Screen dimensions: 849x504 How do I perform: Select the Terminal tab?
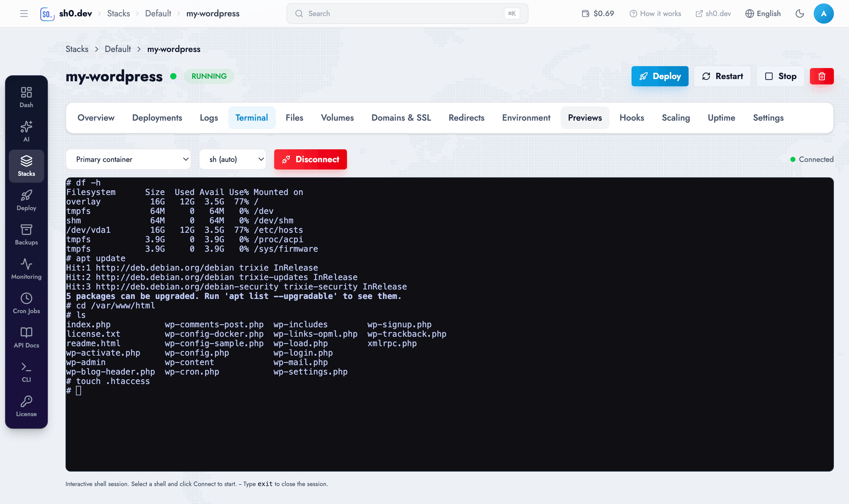252,118
